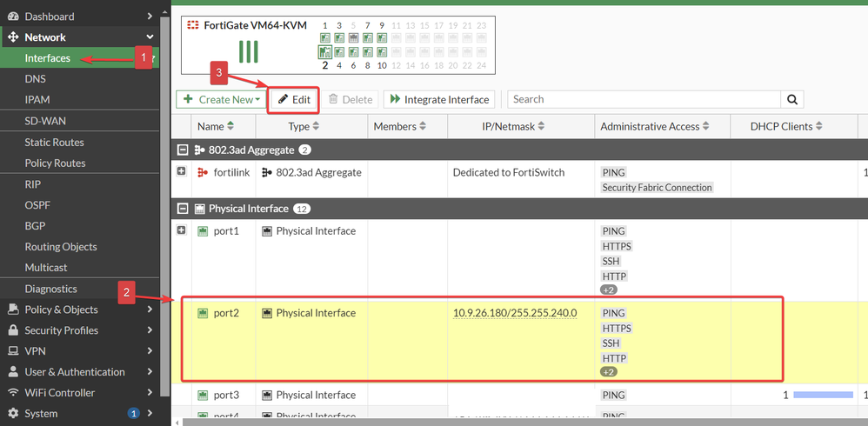This screenshot has height=426, width=868.
Task: Click the sidebar vertical scrollbar
Action: (164, 204)
